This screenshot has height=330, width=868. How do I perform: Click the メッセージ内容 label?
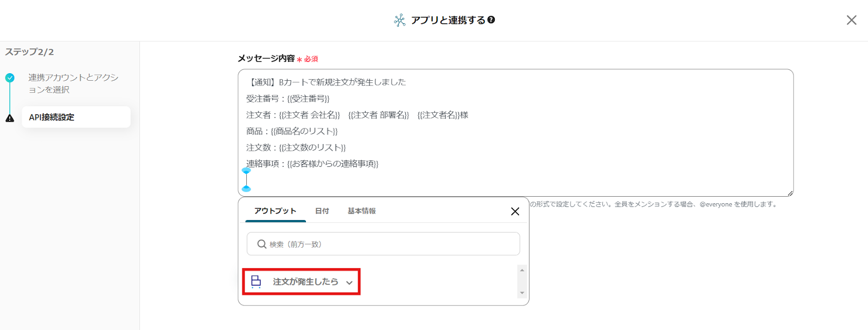(x=266, y=59)
